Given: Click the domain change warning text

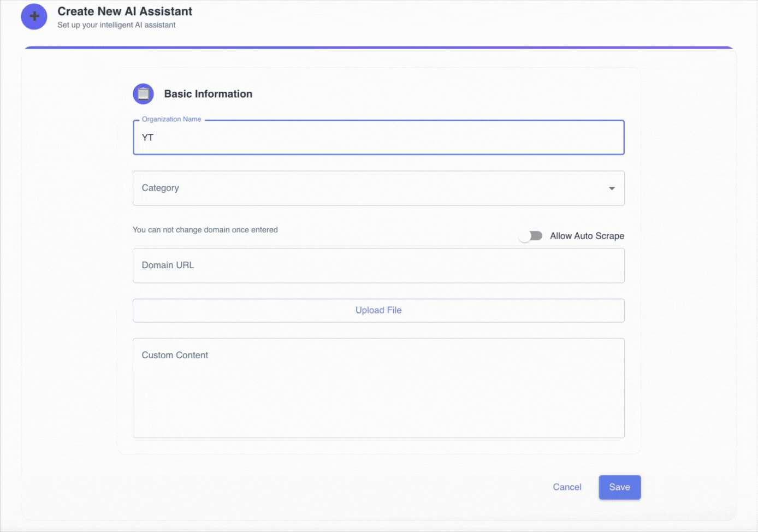Looking at the screenshot, I should [205, 230].
